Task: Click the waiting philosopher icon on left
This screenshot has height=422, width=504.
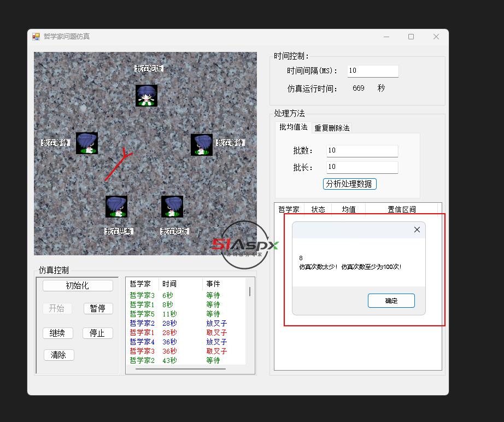Action: point(87,143)
